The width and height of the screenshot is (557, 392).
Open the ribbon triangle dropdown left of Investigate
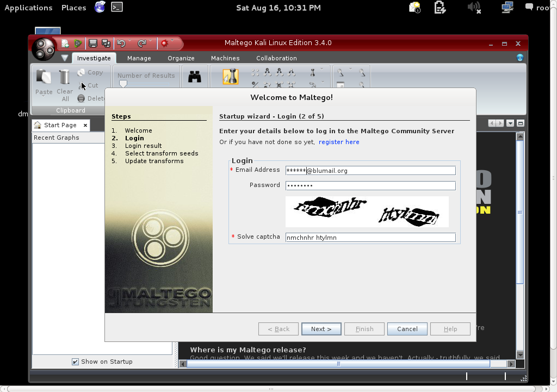click(64, 58)
